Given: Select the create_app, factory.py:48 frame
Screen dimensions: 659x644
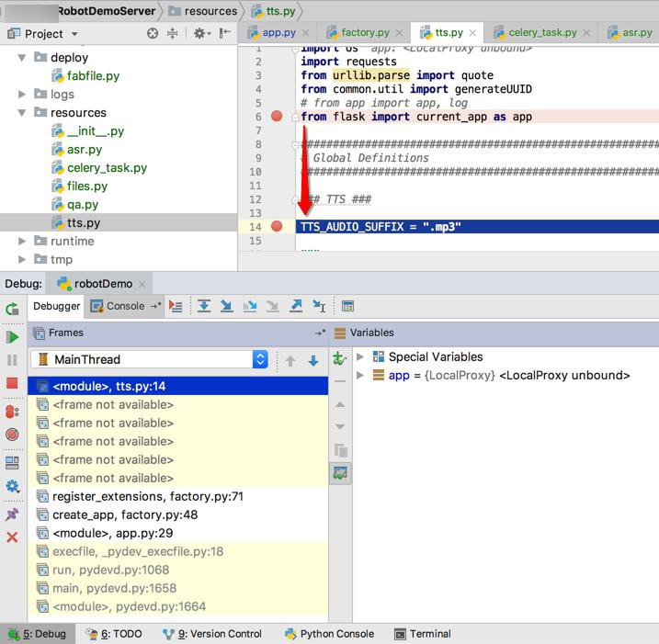Looking at the screenshot, I should click(x=125, y=514).
